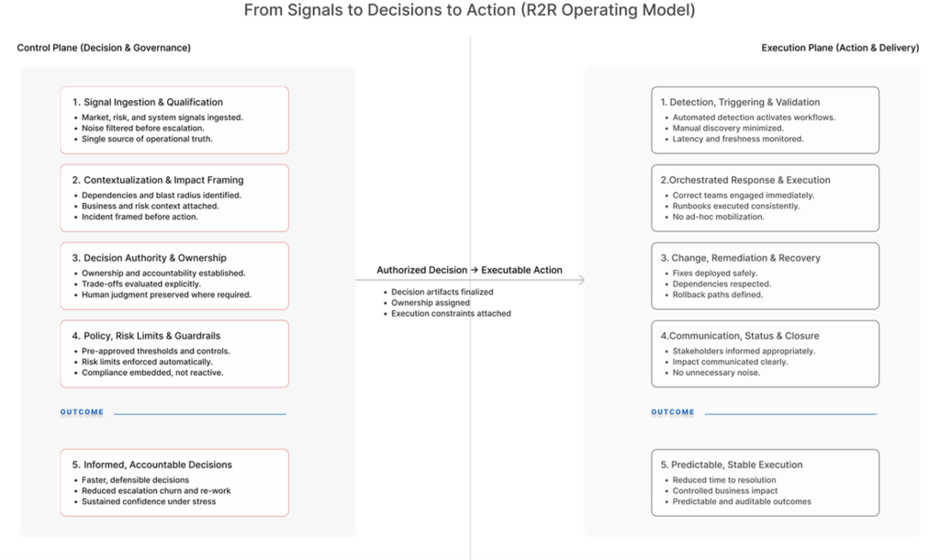
Task: Click the diagram title about R2R Operating Model
Action: pyautogui.click(x=469, y=12)
